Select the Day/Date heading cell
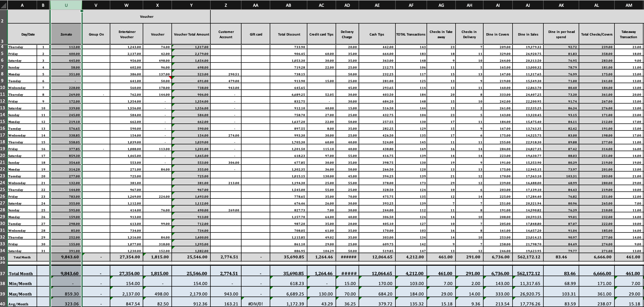644x307 pixels. pyautogui.click(x=28, y=34)
